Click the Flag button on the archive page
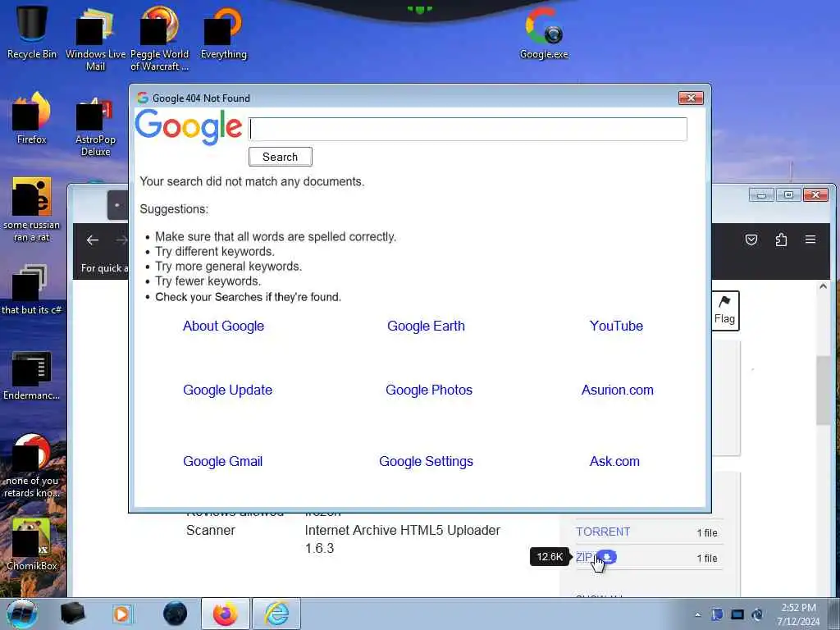Image resolution: width=840 pixels, height=630 pixels. 725,311
